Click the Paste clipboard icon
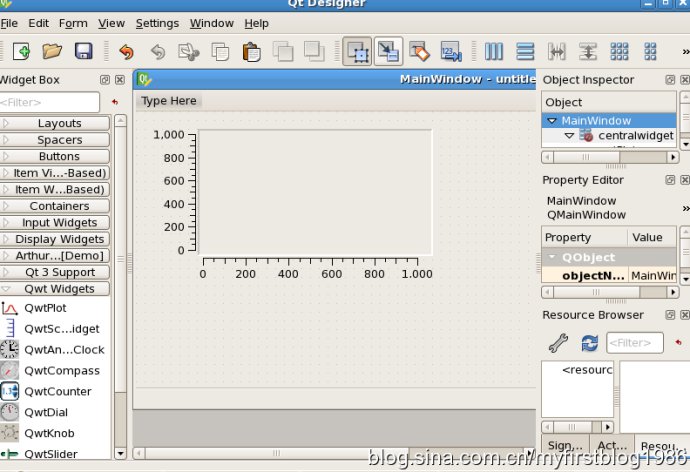Screen dimensions: 690x472 tap(251, 52)
